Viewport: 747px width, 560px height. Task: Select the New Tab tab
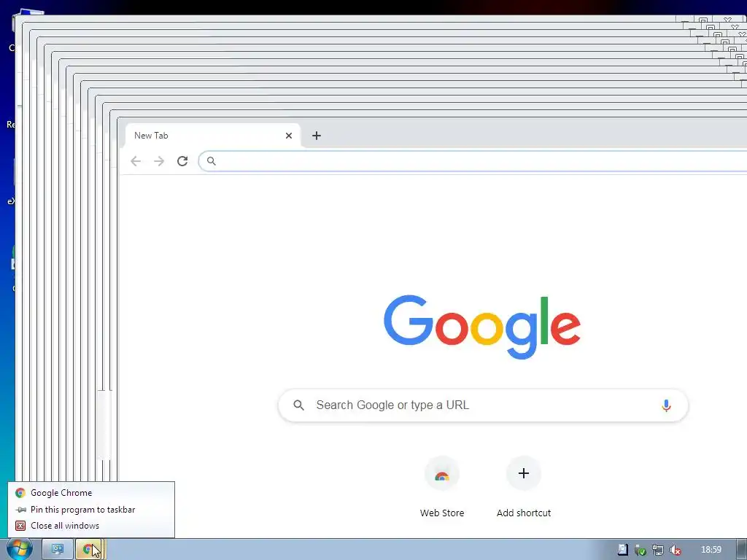[x=212, y=136]
